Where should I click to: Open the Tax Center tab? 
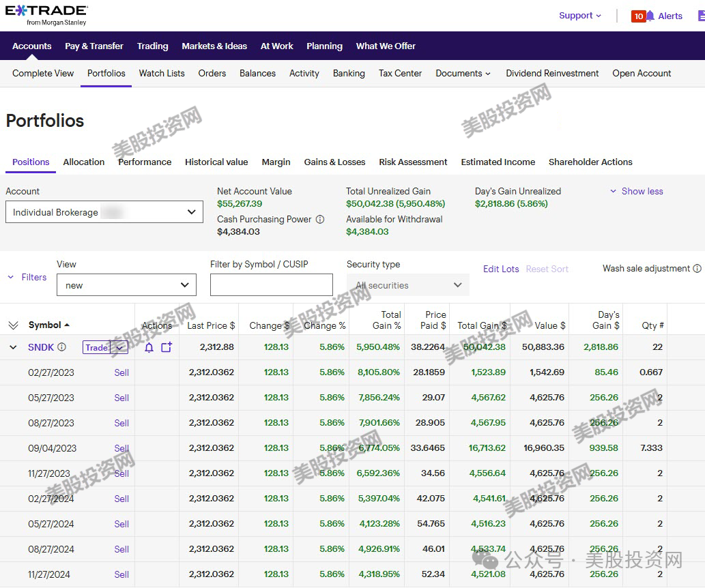(x=400, y=73)
